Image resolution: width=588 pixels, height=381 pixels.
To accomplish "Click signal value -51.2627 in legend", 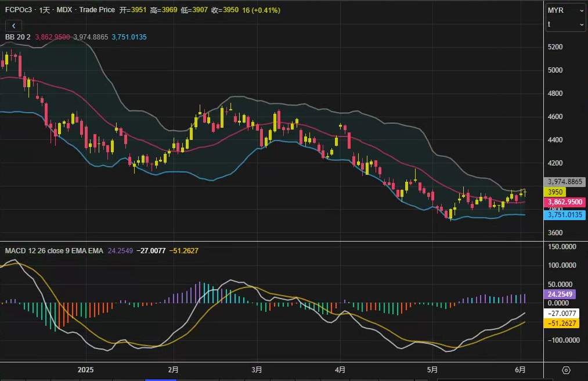I will tap(184, 250).
